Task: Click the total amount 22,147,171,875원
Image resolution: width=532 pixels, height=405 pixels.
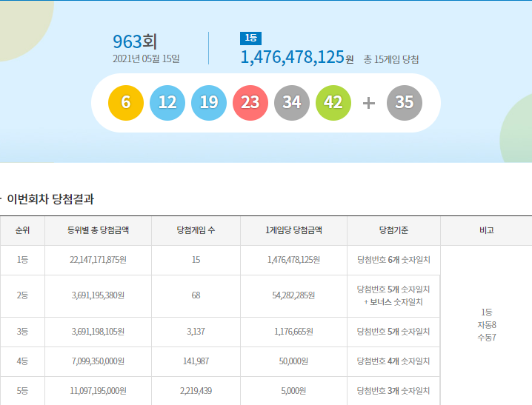Action: [x=98, y=260]
